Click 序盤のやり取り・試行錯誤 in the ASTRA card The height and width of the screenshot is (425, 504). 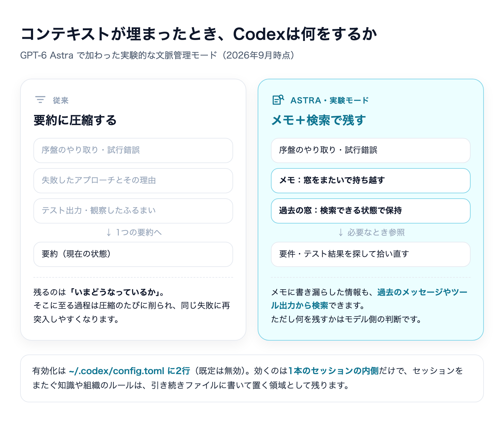point(371,150)
